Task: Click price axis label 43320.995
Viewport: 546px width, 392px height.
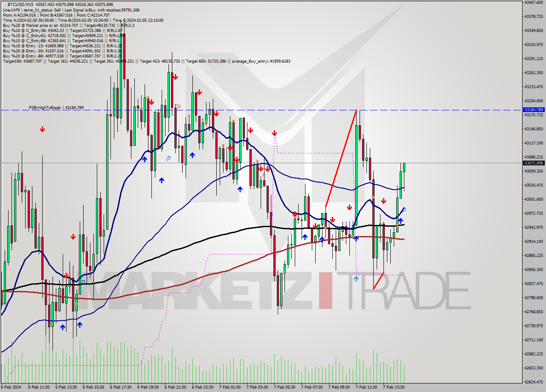Action: pyautogui.click(x=534, y=44)
